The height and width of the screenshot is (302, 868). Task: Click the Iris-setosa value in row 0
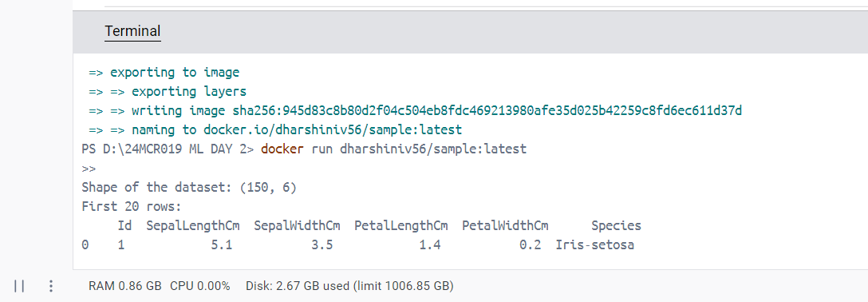(595, 245)
